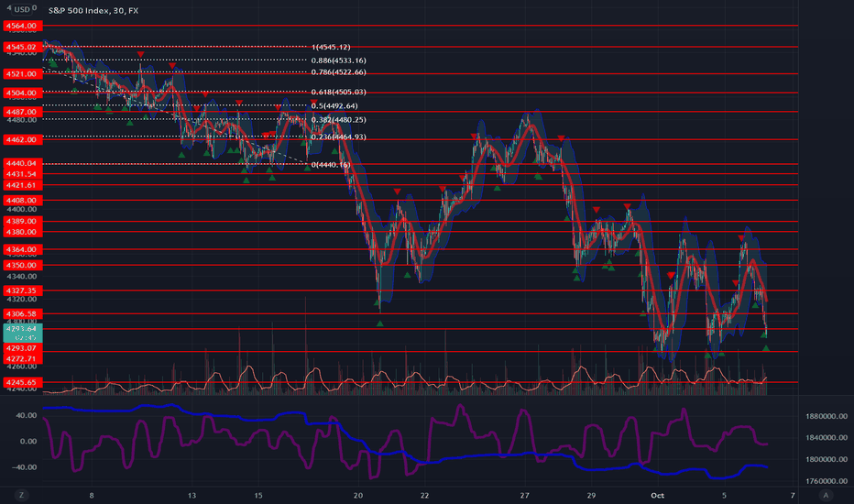Click date label 20 on time axis

358,495
